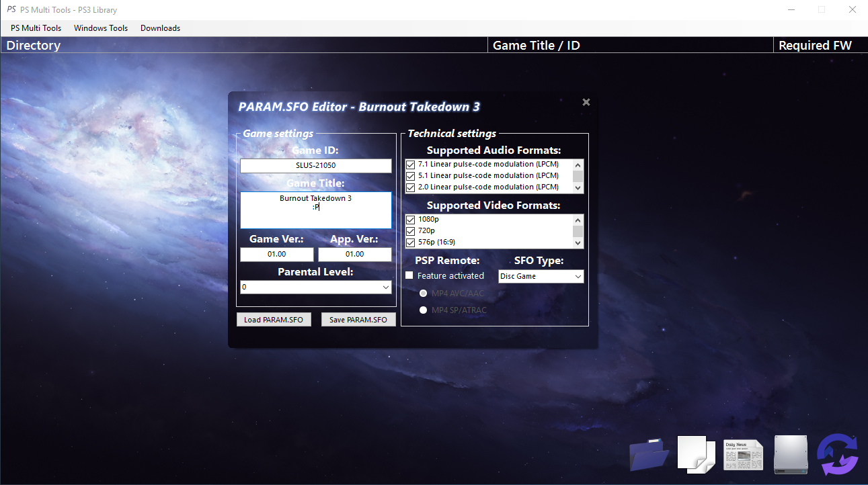The height and width of the screenshot is (485, 868).
Task: Open the PS Multi Tools menu
Action: pyautogui.click(x=36, y=28)
